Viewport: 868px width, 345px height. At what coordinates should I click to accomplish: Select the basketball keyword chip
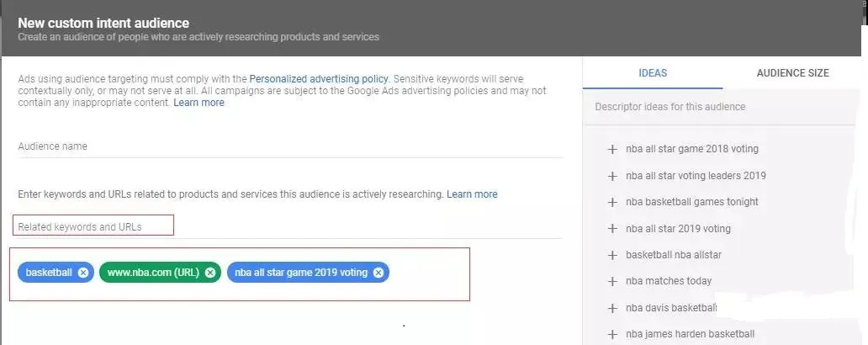(x=49, y=273)
